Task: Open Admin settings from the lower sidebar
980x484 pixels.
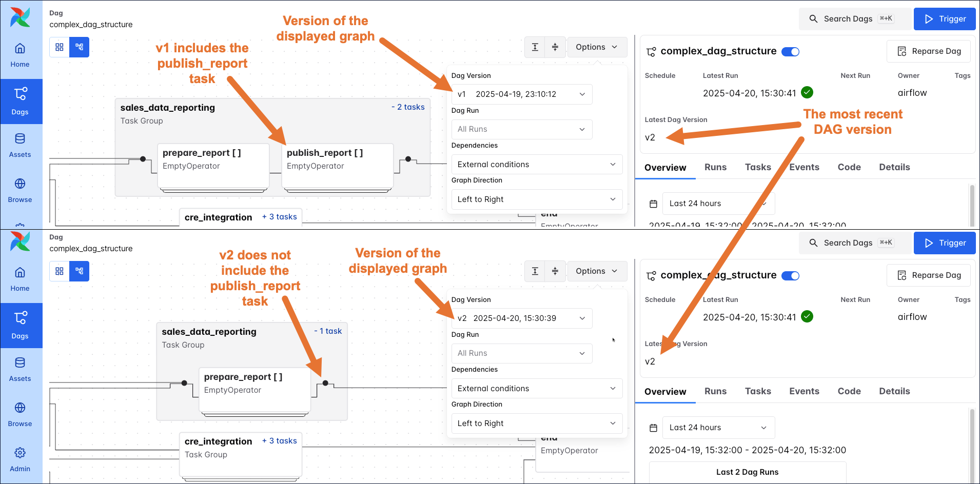Action: click(x=21, y=459)
